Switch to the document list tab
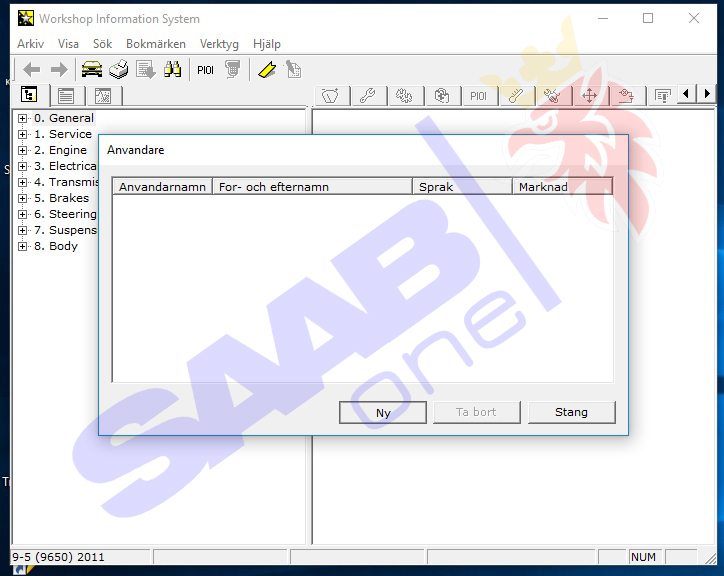Viewport: 724px width, 576px height. (x=66, y=95)
